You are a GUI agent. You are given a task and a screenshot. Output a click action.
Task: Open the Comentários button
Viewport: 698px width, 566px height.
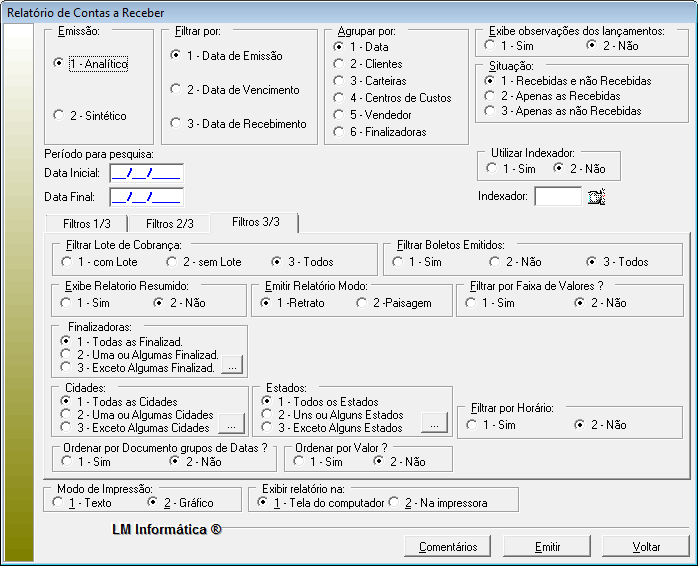pyautogui.click(x=448, y=547)
